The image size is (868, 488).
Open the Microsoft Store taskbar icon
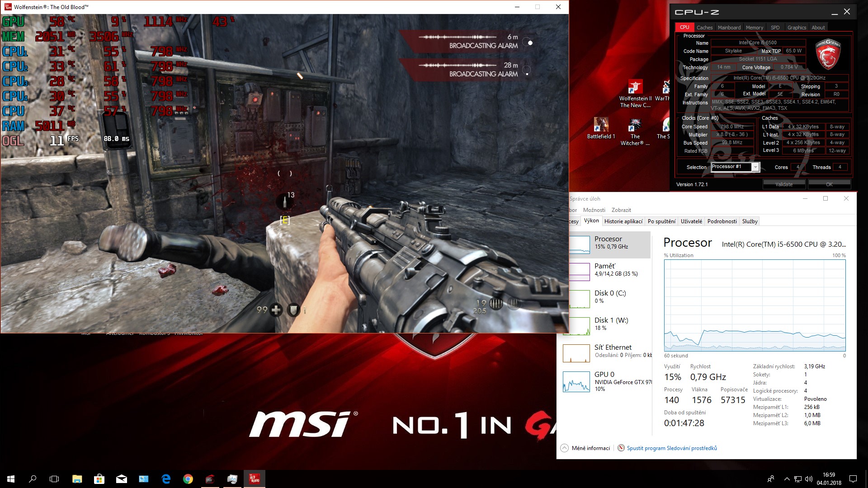point(99,479)
